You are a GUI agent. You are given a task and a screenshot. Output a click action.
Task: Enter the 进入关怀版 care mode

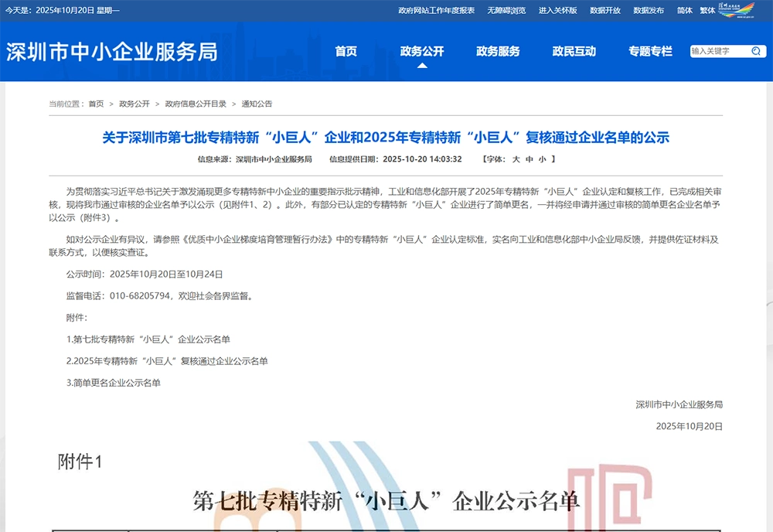(x=557, y=10)
